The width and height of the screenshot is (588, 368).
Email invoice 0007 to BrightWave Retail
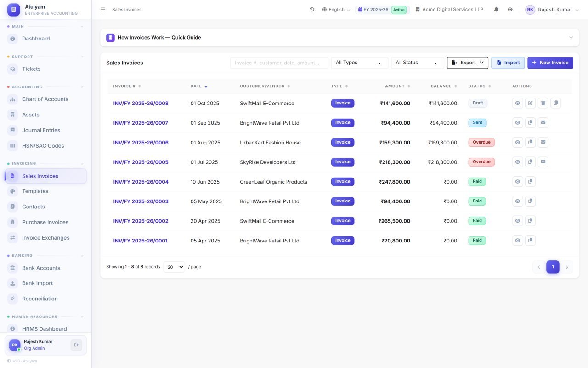point(543,123)
